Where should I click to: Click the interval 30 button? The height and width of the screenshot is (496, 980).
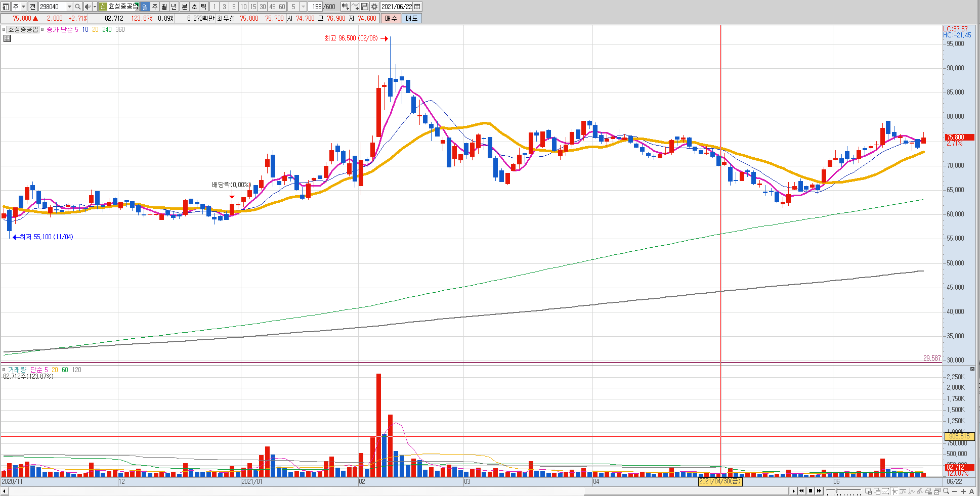(263, 7)
